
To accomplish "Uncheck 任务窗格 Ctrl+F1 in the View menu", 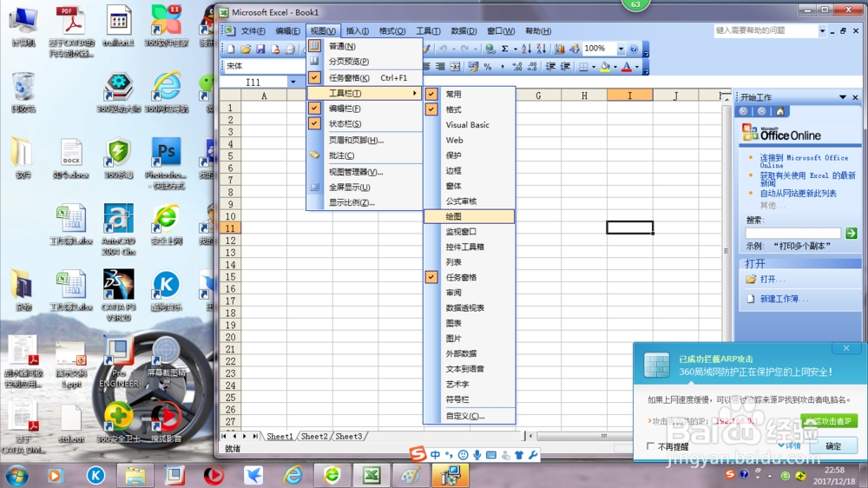I will pyautogui.click(x=365, y=78).
